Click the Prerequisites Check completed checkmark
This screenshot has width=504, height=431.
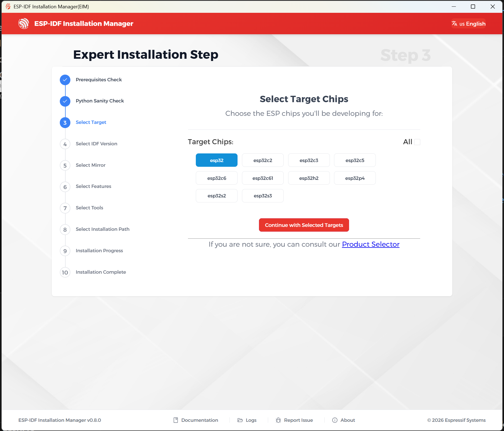[x=65, y=80]
